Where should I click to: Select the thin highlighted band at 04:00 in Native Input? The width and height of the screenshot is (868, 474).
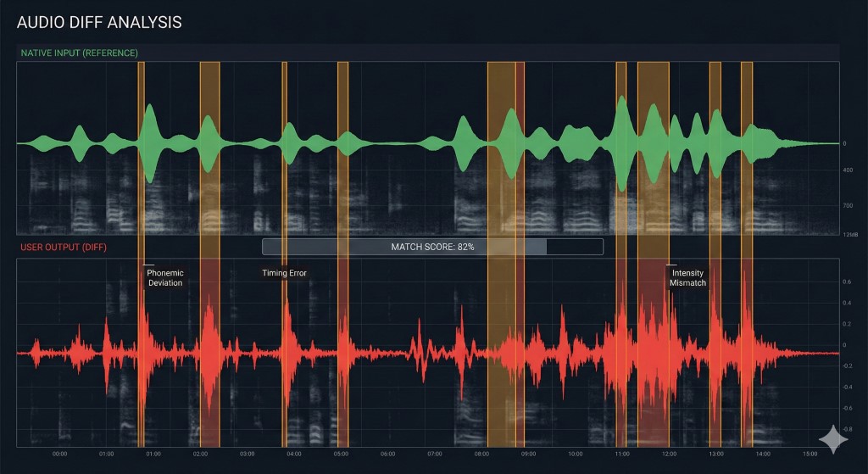[285, 148]
